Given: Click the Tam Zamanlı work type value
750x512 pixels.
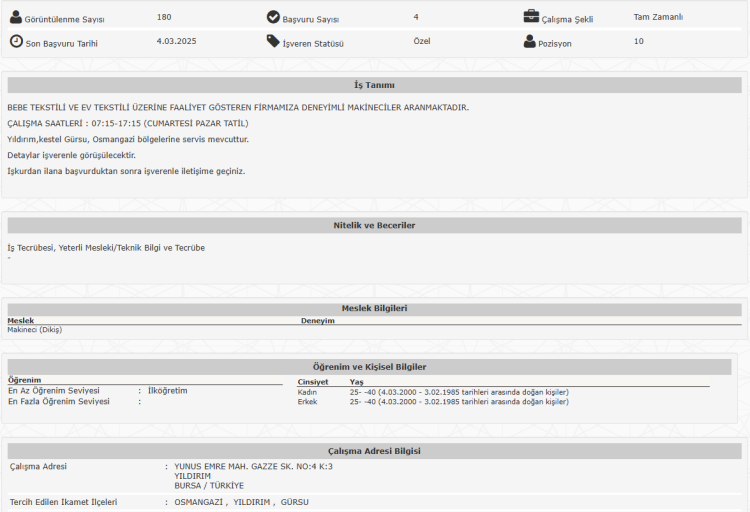Looking at the screenshot, I should (x=658, y=17).
